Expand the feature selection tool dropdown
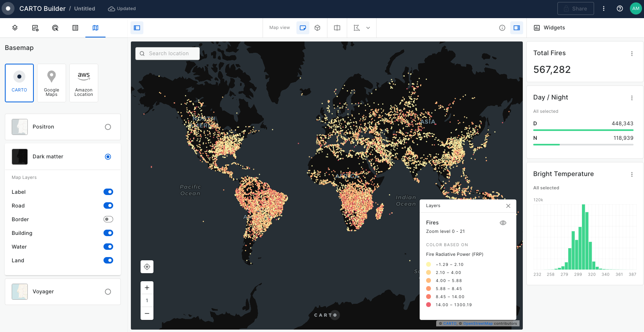 pos(368,28)
